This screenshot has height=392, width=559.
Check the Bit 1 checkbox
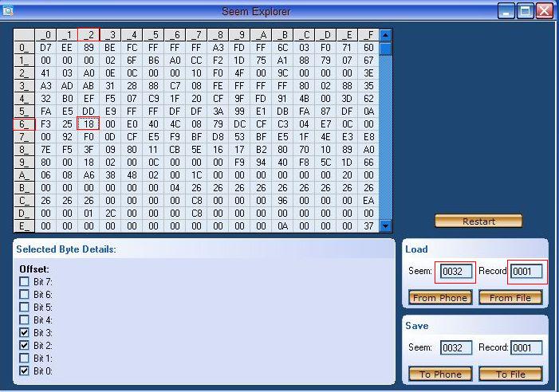[24, 358]
